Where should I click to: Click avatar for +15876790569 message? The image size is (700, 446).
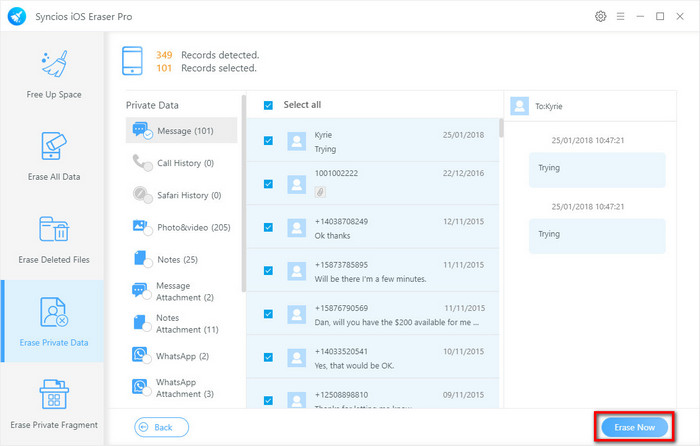tap(296, 314)
